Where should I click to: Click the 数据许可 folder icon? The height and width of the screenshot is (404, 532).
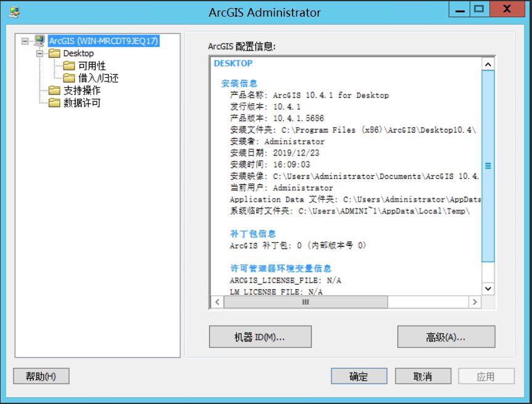click(x=54, y=102)
